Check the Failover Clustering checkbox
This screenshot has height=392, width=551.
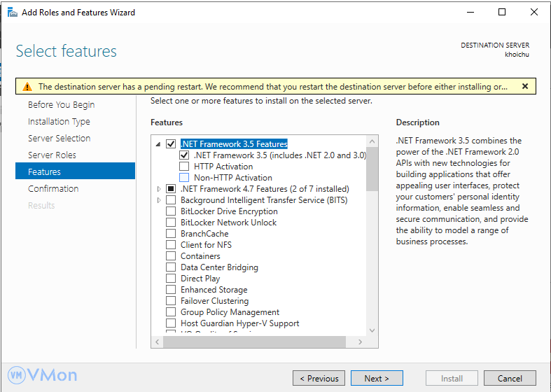[x=171, y=301]
